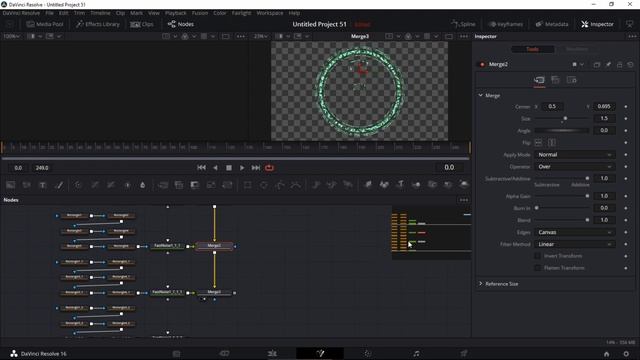Add a Transform node from toolbar

coord(227,185)
